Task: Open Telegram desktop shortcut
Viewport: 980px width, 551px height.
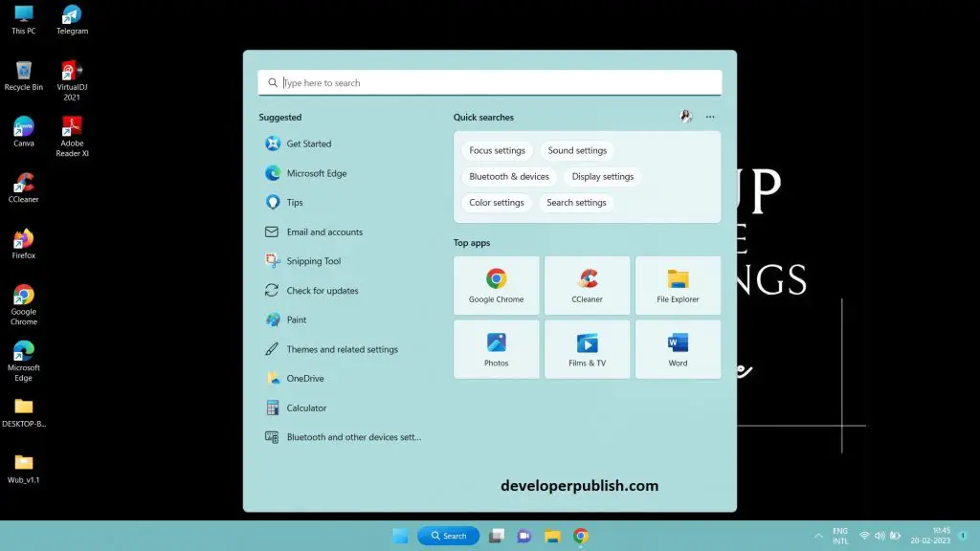Action: coord(72,19)
